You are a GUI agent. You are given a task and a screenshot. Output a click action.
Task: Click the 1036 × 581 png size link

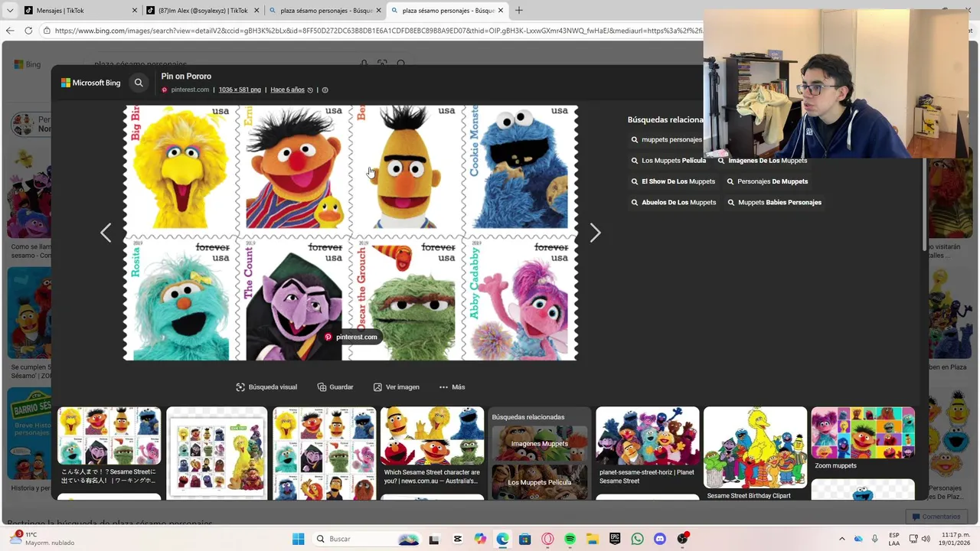[x=240, y=90]
